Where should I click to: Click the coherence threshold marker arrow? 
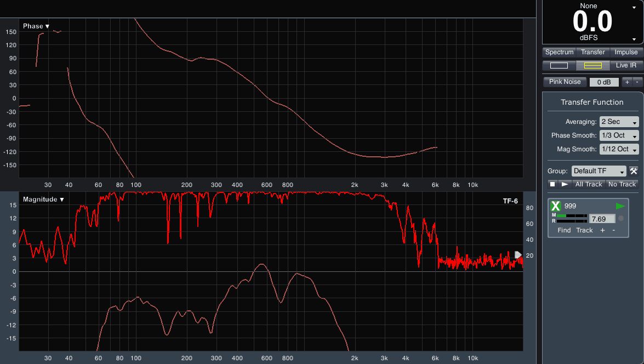tap(518, 255)
